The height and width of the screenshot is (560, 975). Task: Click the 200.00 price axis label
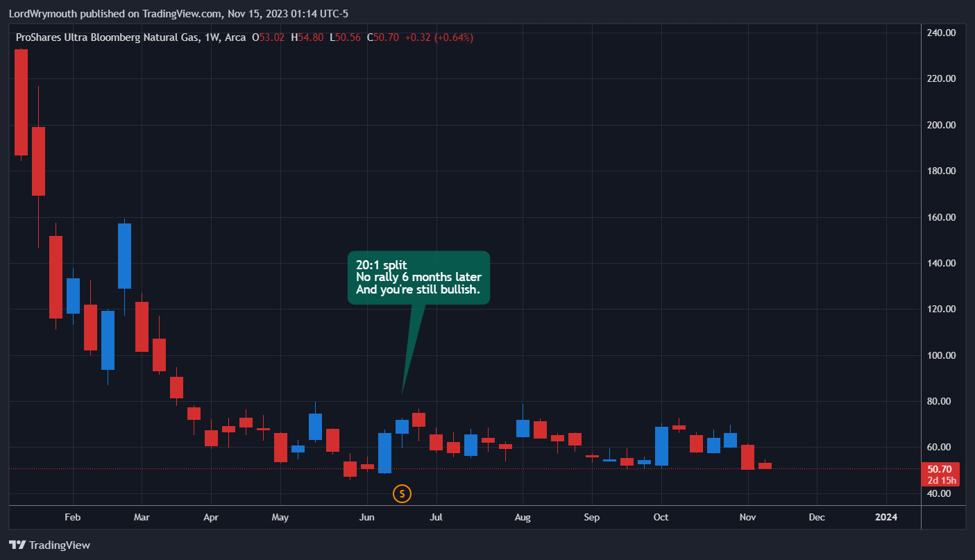click(942, 125)
